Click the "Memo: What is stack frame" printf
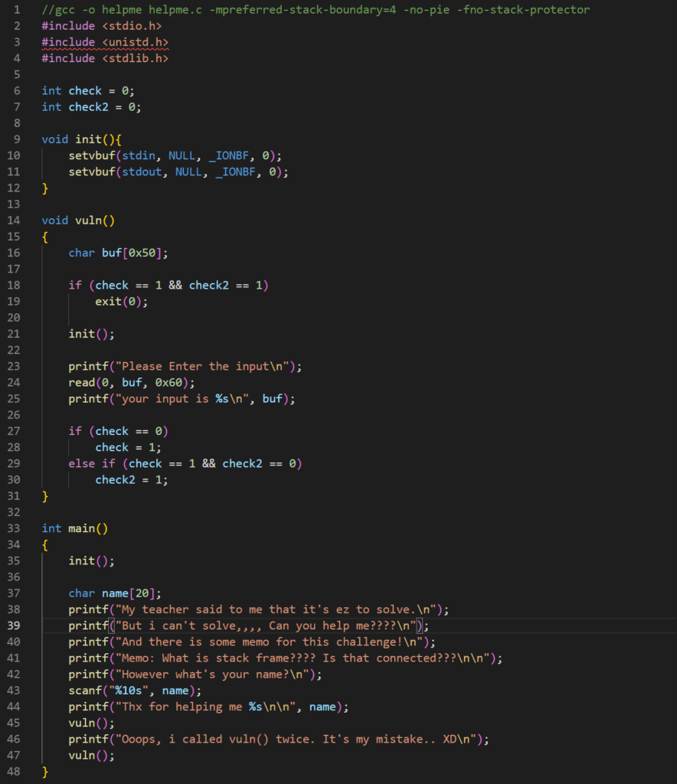 click(286, 658)
